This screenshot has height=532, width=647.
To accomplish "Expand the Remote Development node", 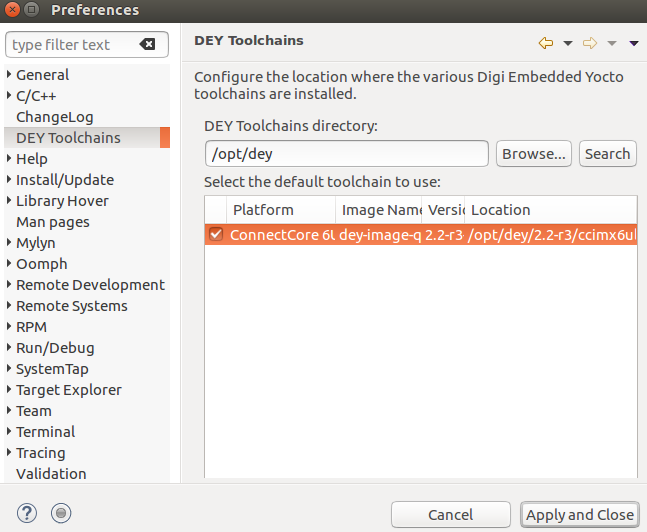I will 9,284.
